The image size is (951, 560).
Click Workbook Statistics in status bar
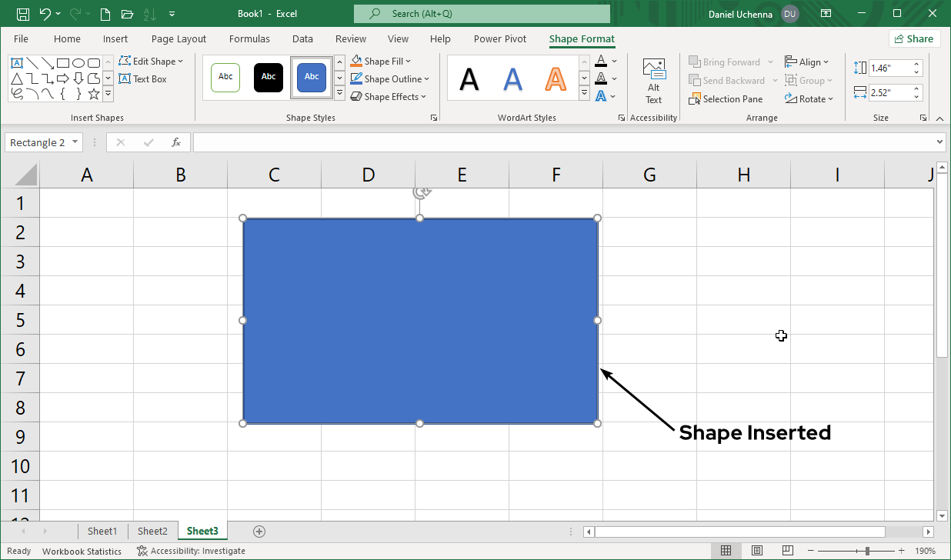pyautogui.click(x=82, y=551)
